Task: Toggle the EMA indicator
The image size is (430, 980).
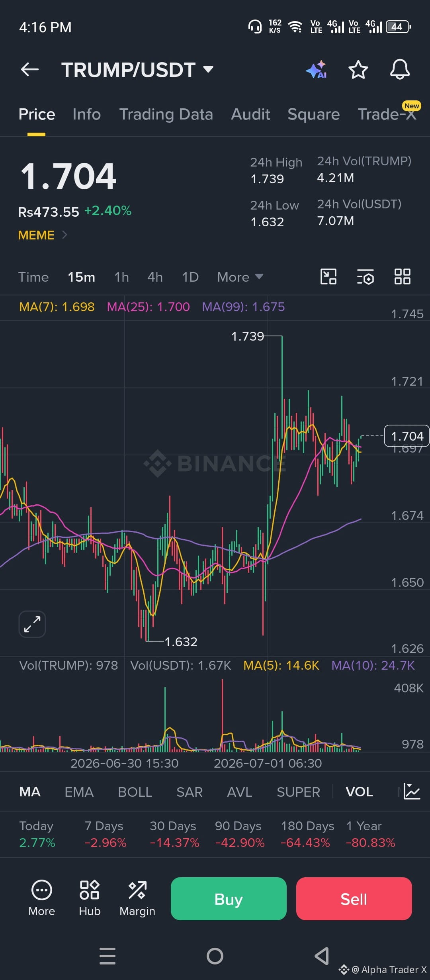Action: (x=79, y=792)
